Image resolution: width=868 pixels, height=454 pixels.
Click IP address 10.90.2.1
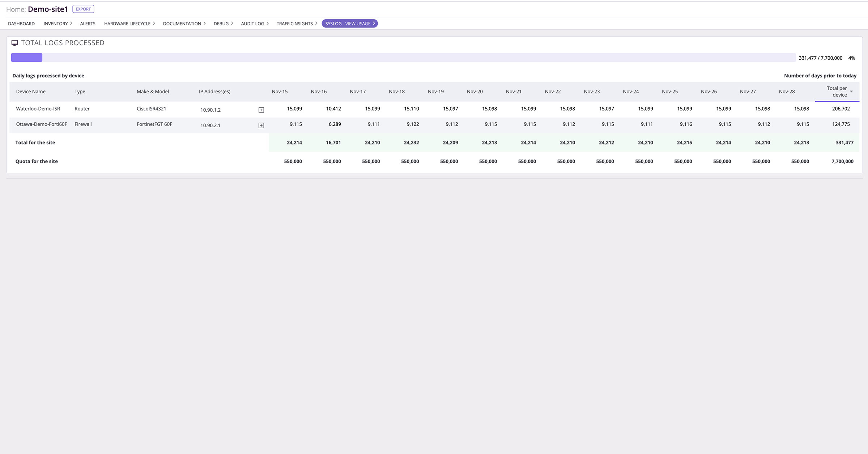[x=210, y=125]
